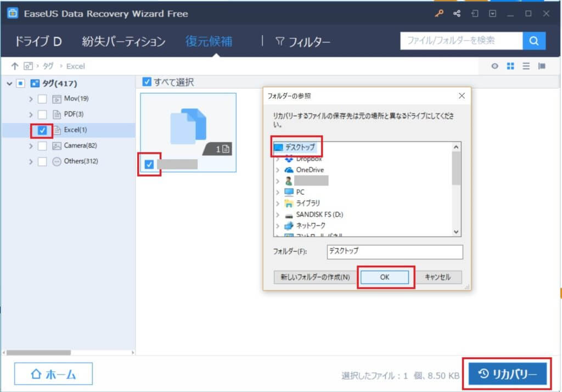
Task: Expand the ネットワーク node in dialog
Action: pyautogui.click(x=278, y=226)
